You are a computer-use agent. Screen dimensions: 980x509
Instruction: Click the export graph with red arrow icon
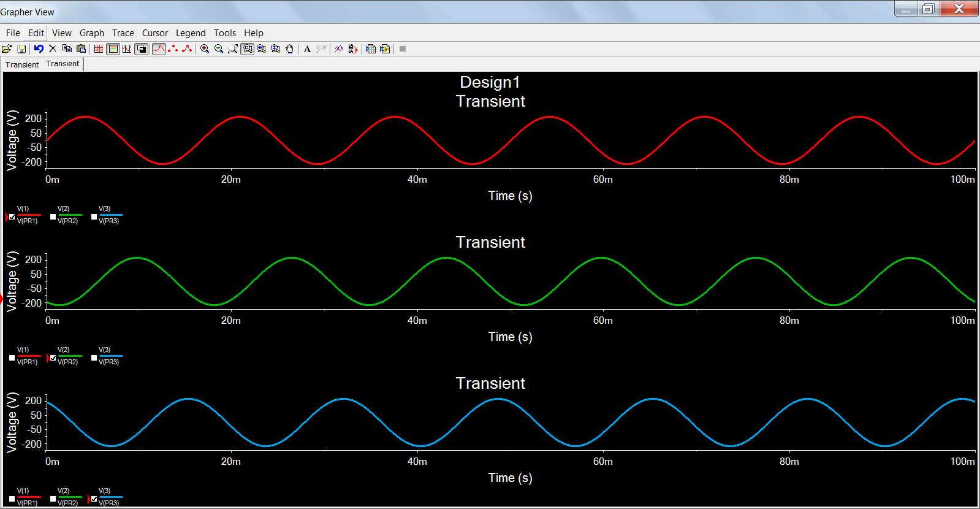(x=353, y=49)
